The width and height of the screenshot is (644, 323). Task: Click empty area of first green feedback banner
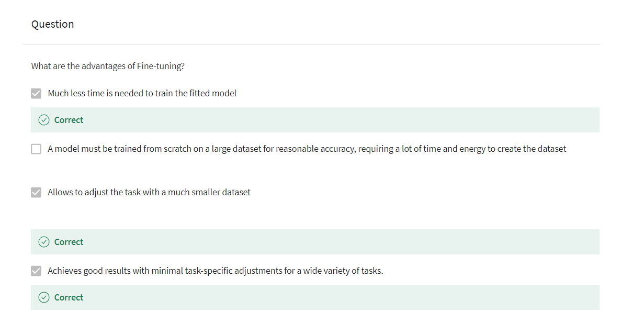(x=340, y=120)
